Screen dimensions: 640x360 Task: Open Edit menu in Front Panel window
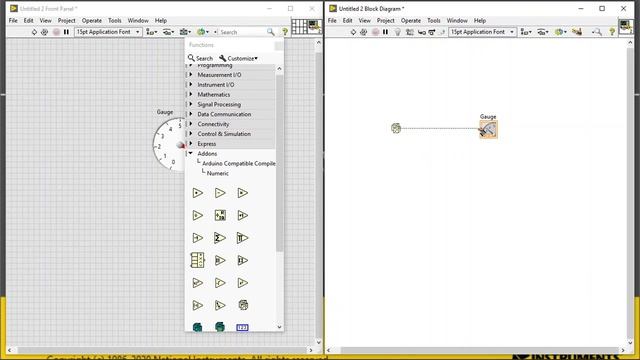(x=29, y=20)
